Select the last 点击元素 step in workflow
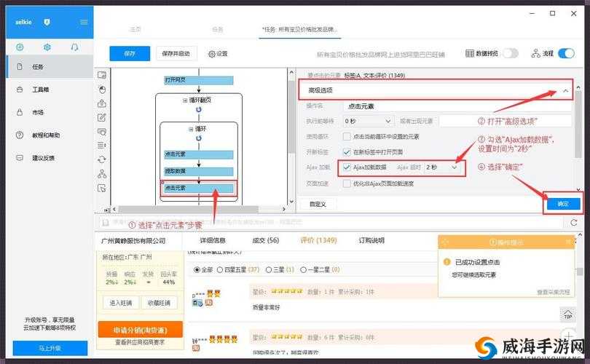The height and width of the screenshot is (364, 590). (x=199, y=188)
